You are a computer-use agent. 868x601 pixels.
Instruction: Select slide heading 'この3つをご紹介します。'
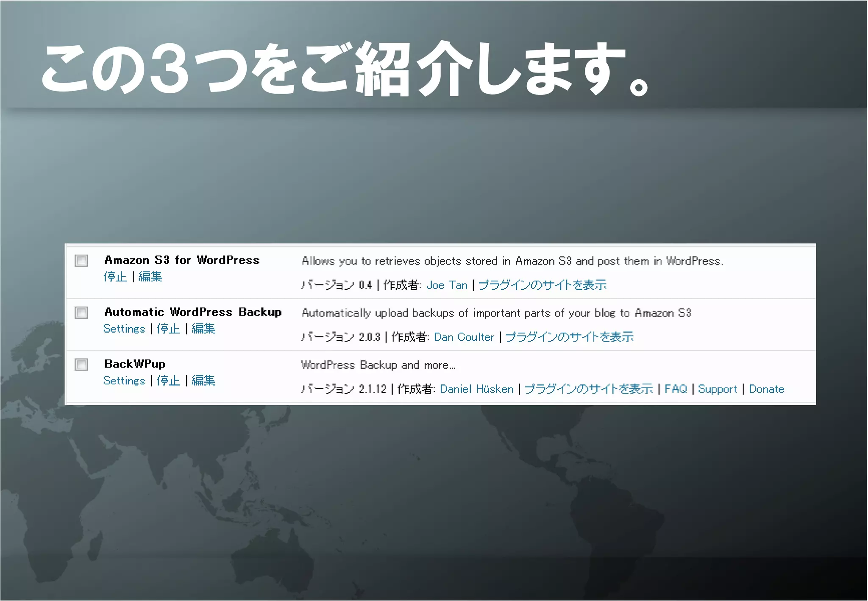pos(344,69)
